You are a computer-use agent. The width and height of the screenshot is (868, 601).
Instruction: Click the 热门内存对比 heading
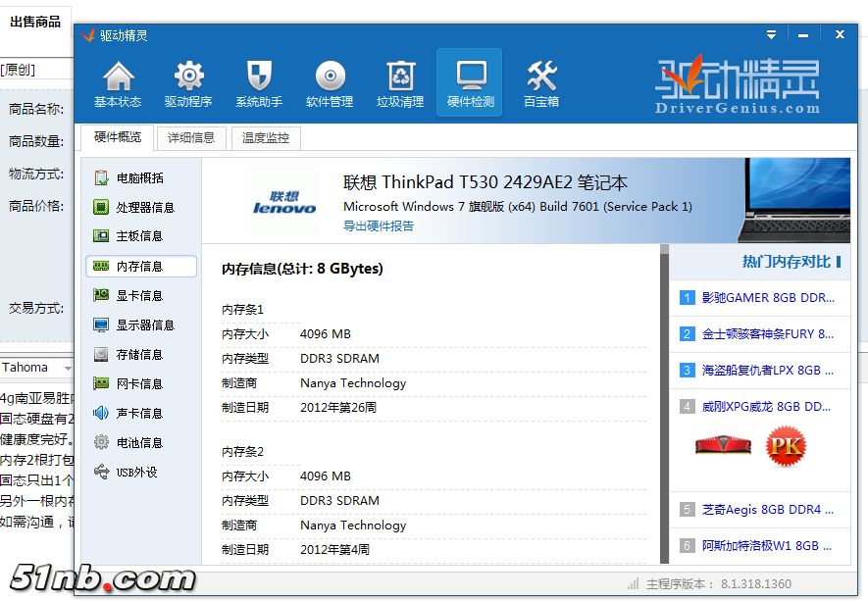pos(786,262)
